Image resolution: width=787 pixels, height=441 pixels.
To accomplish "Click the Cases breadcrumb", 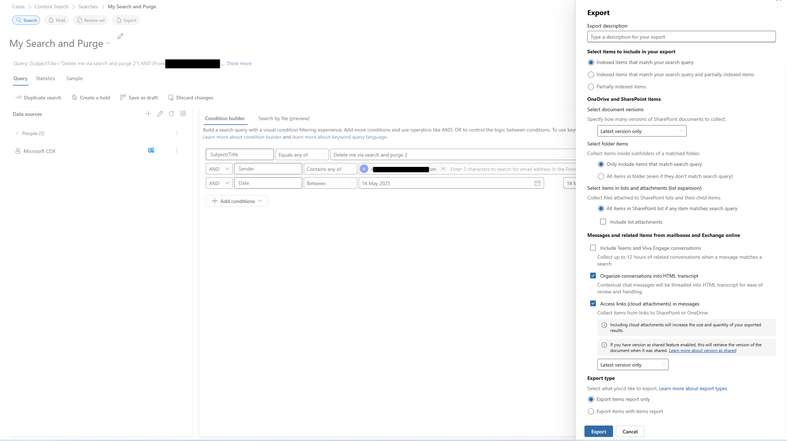I will coord(18,7).
